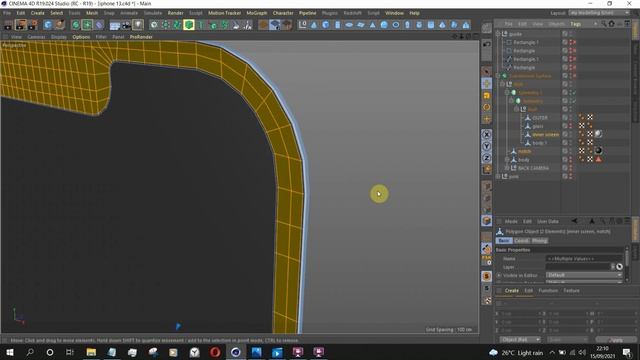This screenshot has width=640, height=360.
Task: Click the Apply button in coordinates
Action: tap(616, 340)
